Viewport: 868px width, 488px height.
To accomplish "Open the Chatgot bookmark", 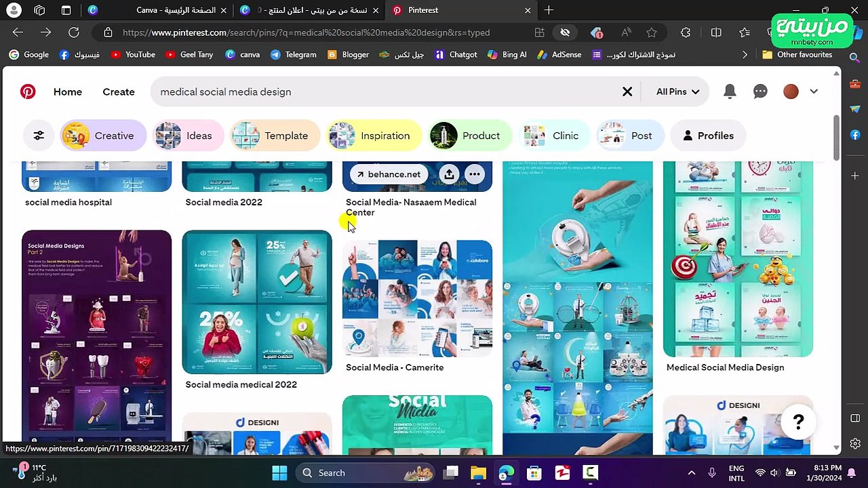I will click(456, 54).
